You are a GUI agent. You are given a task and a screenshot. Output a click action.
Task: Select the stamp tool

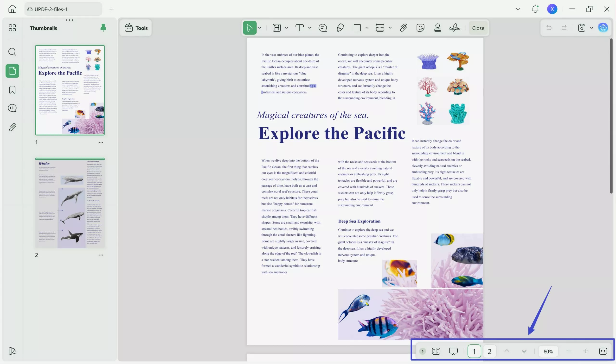(437, 28)
